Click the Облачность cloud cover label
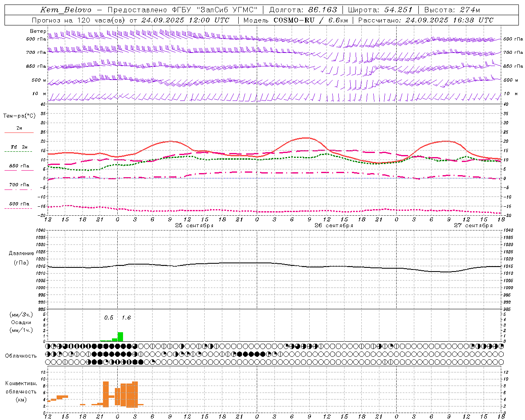The height and width of the screenshot is (420, 525). (x=21, y=356)
